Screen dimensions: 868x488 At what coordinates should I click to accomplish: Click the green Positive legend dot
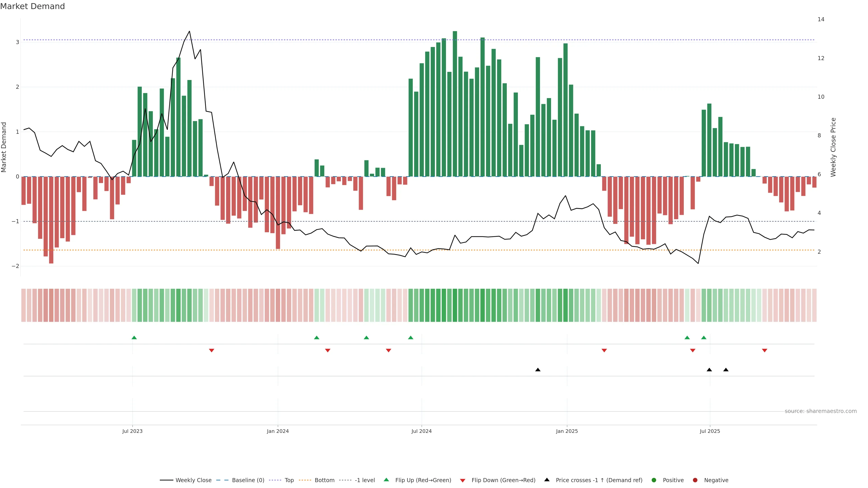point(654,480)
